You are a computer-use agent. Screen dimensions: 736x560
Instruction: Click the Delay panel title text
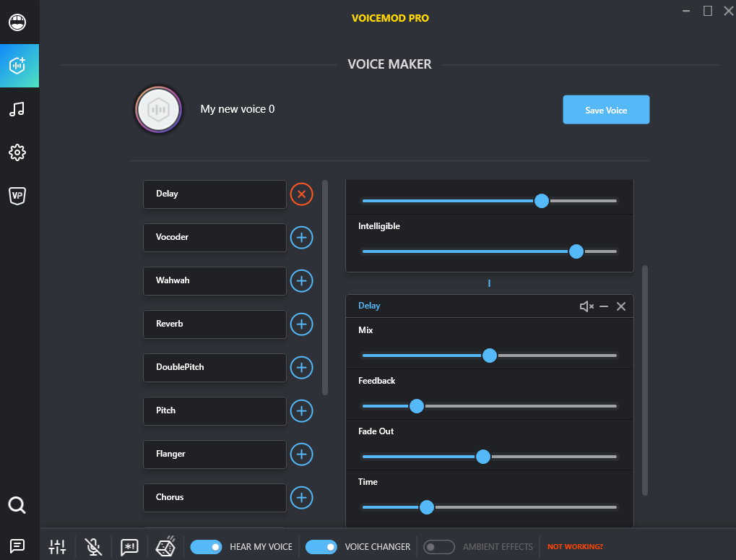[x=369, y=306]
